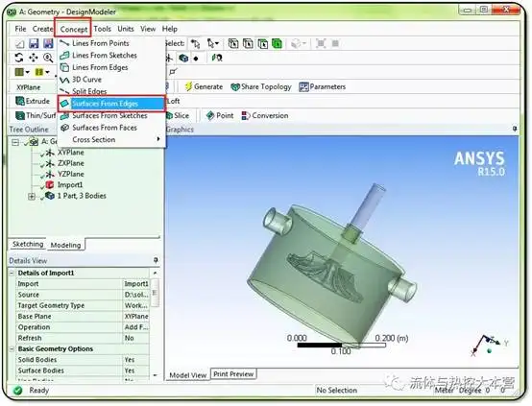Click the Solid Bodies Yes value

[x=135, y=360]
